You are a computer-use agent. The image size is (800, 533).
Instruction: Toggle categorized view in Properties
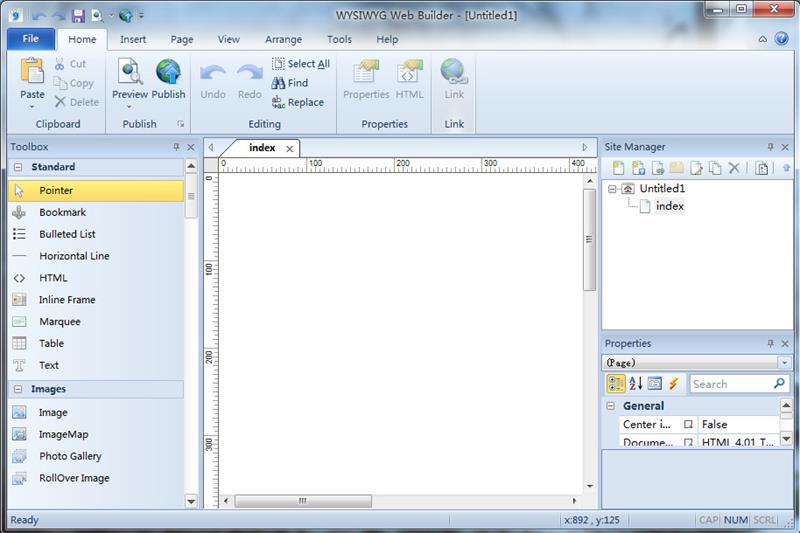click(616, 384)
